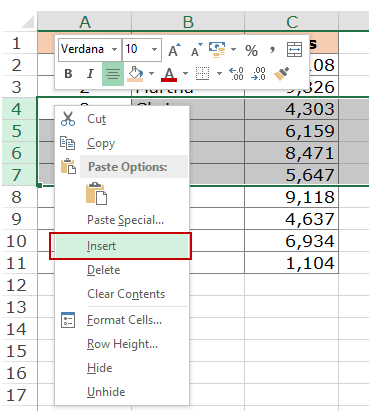The height and width of the screenshot is (411, 373).
Task: Select the Format Painter brush
Action: point(281,74)
